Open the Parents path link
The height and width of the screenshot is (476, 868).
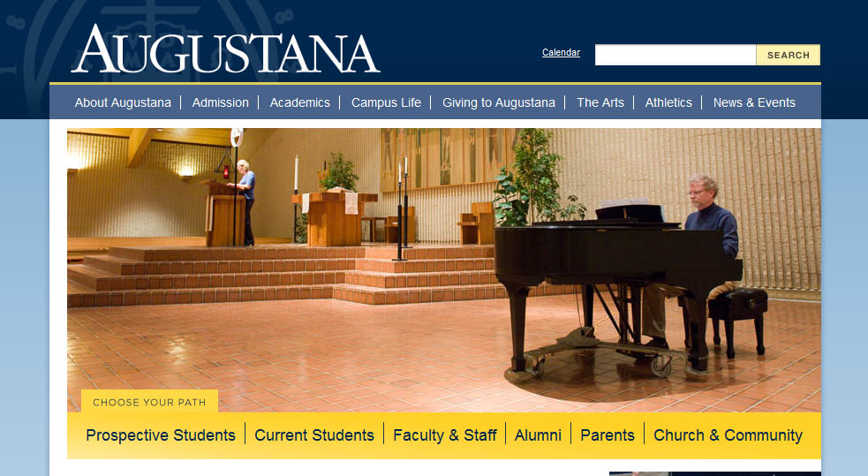tap(608, 435)
